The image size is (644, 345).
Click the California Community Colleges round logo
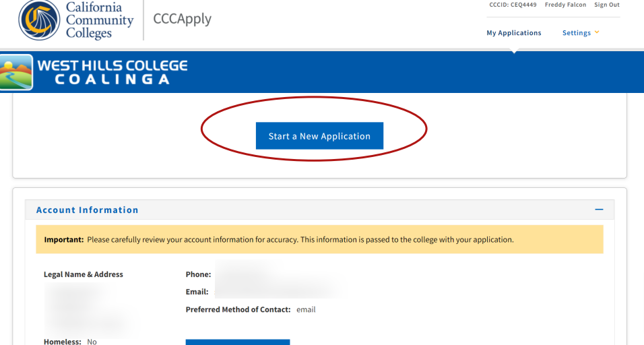click(40, 20)
